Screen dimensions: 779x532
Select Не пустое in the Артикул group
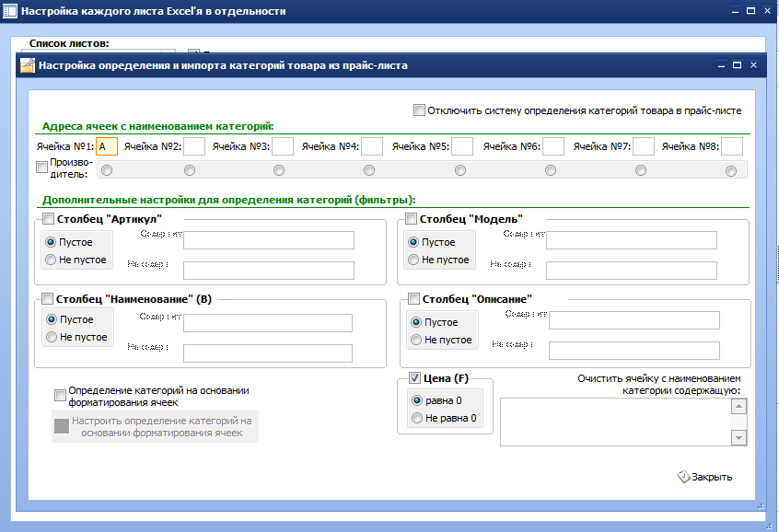click(x=51, y=260)
